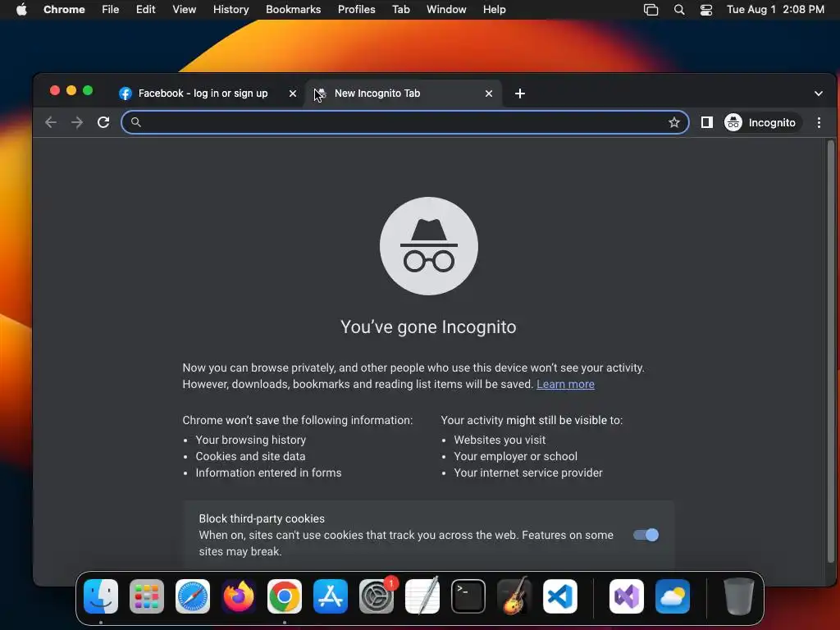Click the 'You've gone Incognito' heading
This screenshot has height=630, width=840.
click(428, 326)
